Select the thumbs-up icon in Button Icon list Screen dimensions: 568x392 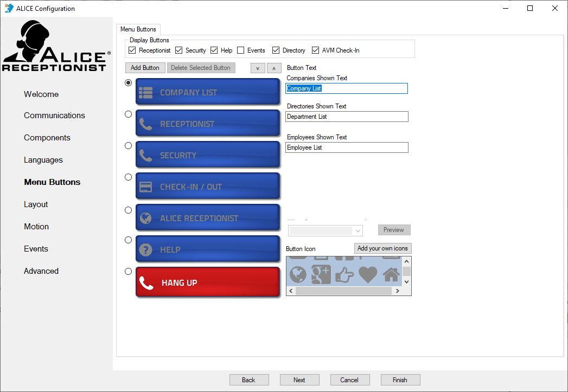[x=344, y=275]
